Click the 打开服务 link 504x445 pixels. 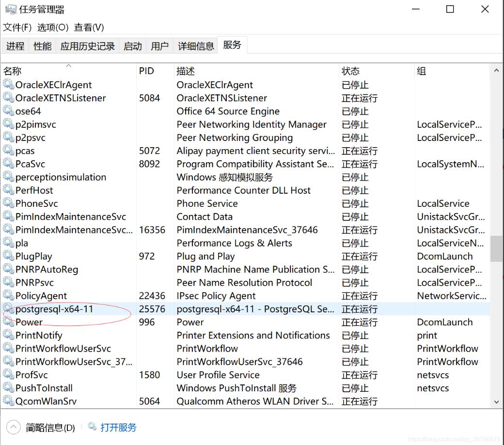point(118,427)
